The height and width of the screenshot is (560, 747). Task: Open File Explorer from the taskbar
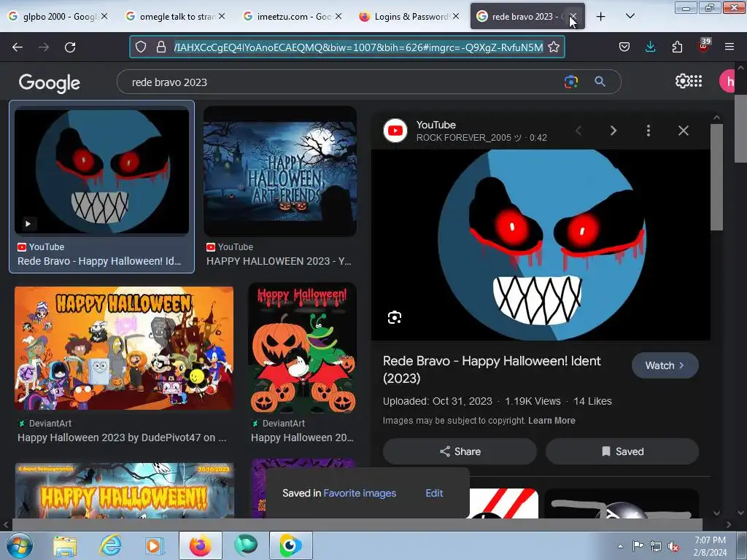click(x=65, y=545)
